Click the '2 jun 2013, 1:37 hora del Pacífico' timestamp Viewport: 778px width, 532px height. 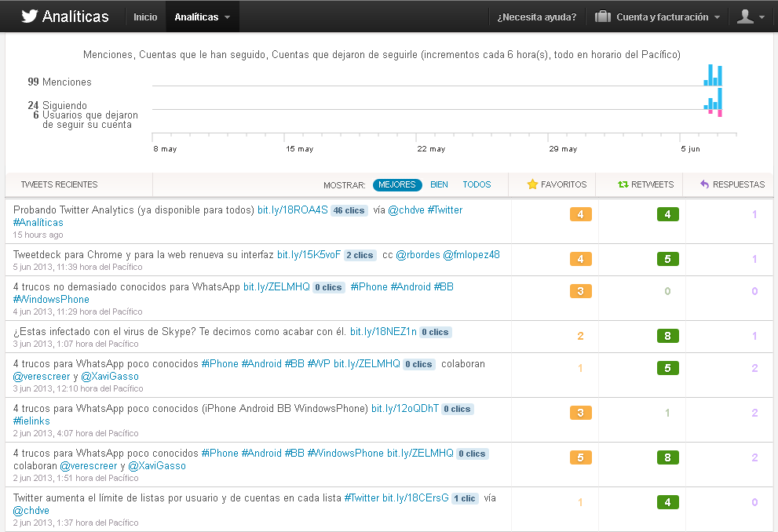[x=75, y=523]
